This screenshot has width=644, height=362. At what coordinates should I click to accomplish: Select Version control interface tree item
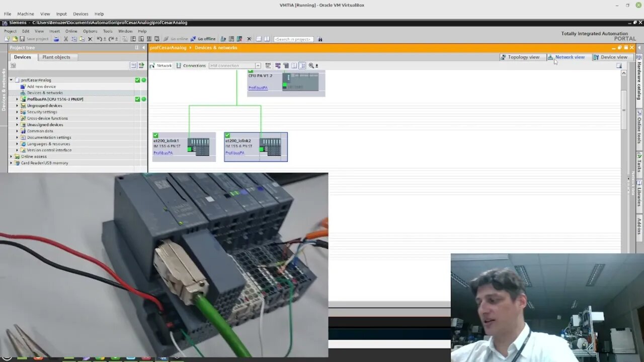pyautogui.click(x=49, y=150)
